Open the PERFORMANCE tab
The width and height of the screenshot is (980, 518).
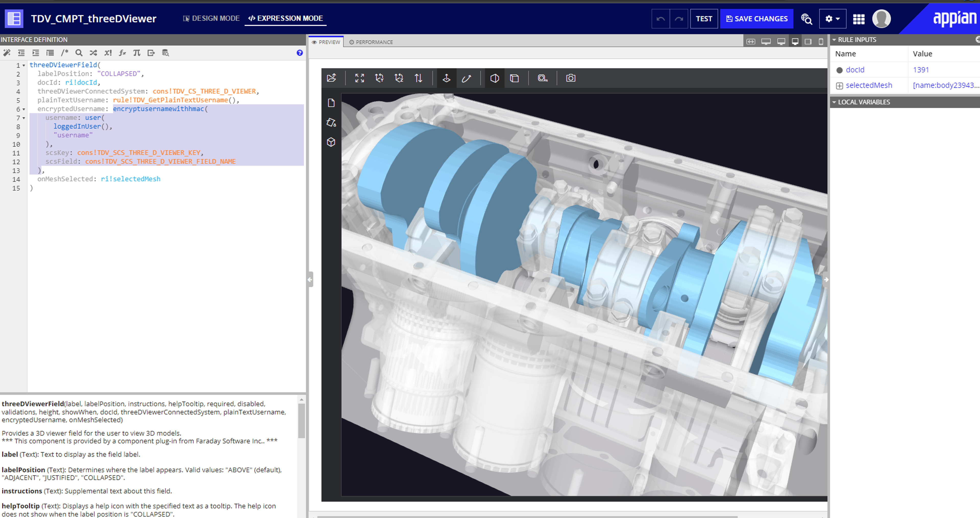pos(371,42)
